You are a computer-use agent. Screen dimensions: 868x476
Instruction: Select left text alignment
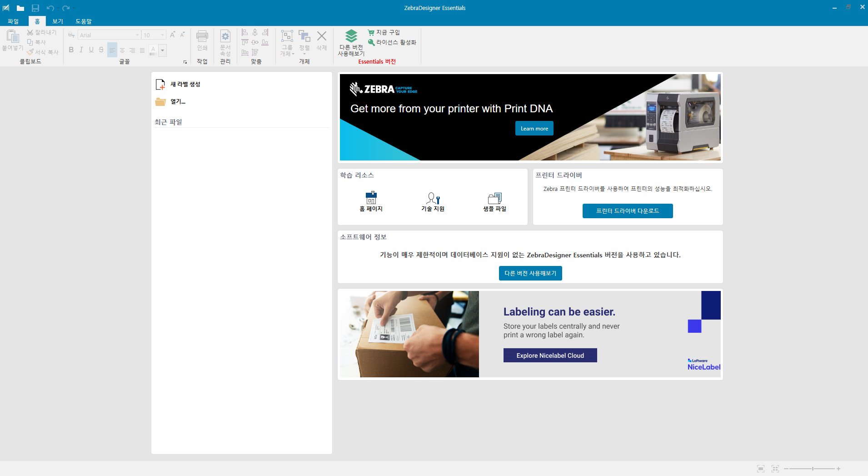point(112,50)
